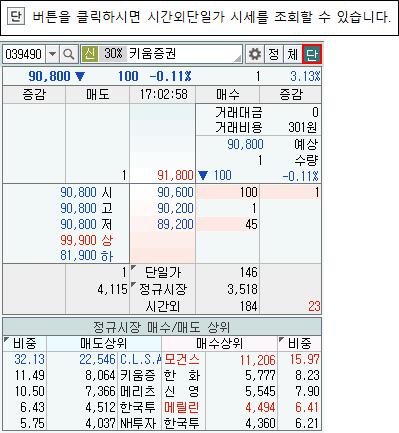Click the current price 90,800 at top
This screenshot has width=399, height=433.
coord(49,76)
